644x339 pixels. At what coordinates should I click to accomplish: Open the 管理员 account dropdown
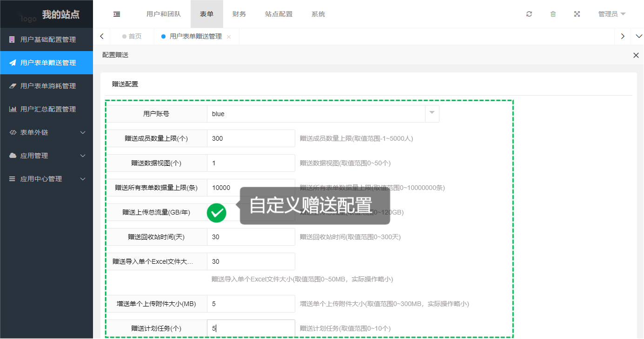(611, 14)
